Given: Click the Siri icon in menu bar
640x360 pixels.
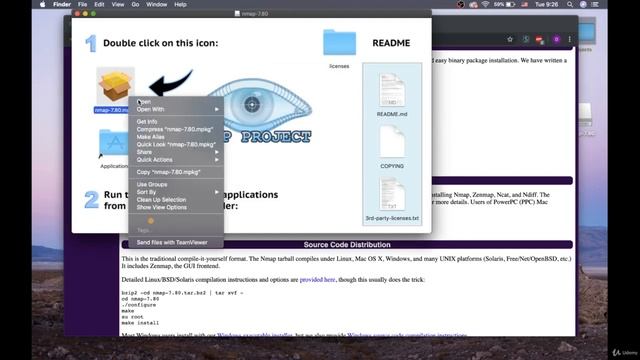Looking at the screenshot, I should 583,4.
